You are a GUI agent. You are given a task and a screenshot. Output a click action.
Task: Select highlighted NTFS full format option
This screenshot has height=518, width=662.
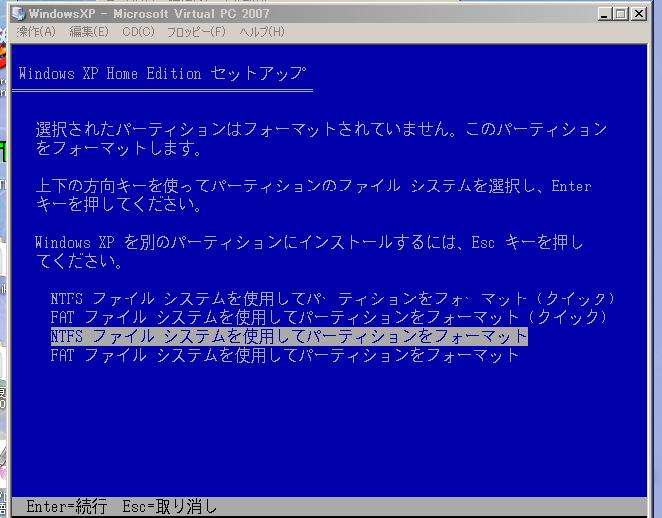289,336
